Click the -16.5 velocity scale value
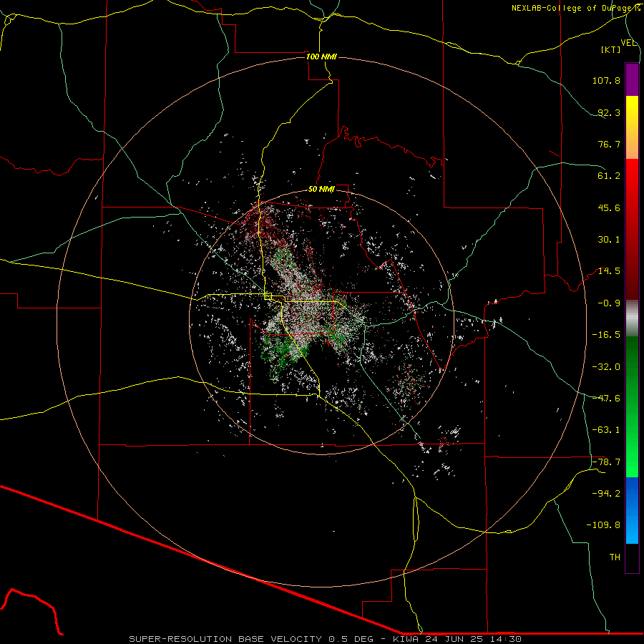Viewport: 644px width, 644px height. point(606,335)
